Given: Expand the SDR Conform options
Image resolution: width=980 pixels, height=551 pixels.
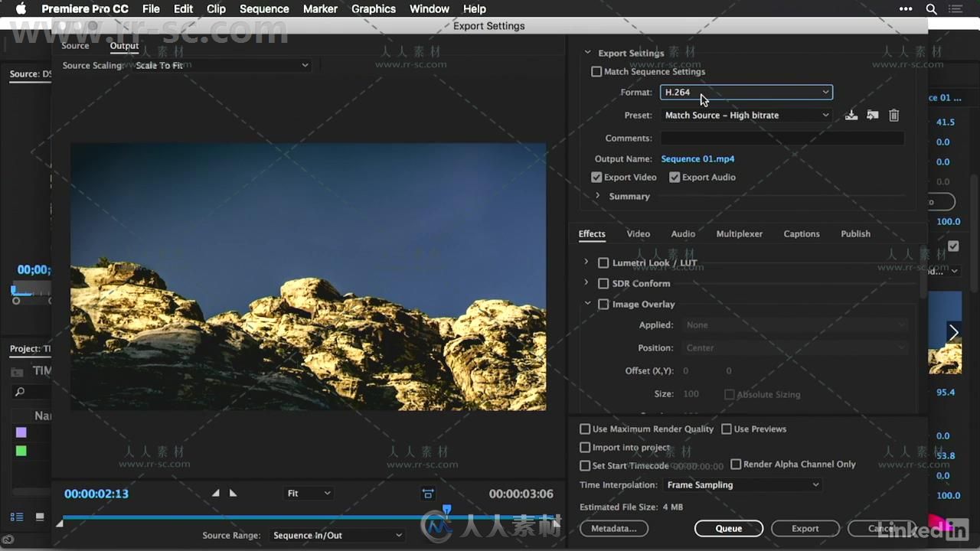Looking at the screenshot, I should [x=586, y=282].
